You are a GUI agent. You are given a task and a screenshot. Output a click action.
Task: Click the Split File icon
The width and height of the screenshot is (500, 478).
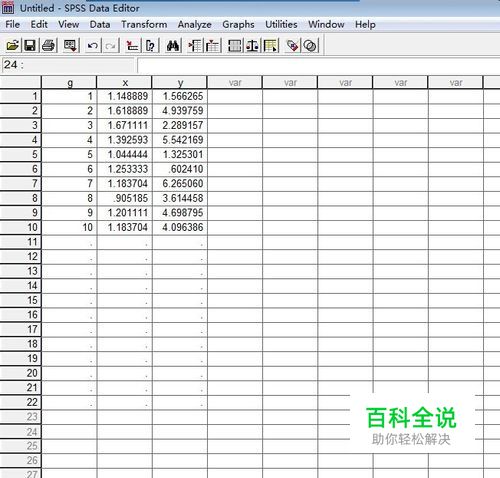tap(235, 45)
